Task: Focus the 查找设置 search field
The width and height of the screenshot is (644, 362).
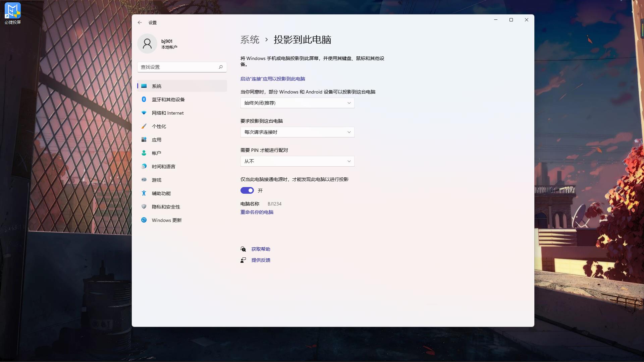Action: click(182, 67)
